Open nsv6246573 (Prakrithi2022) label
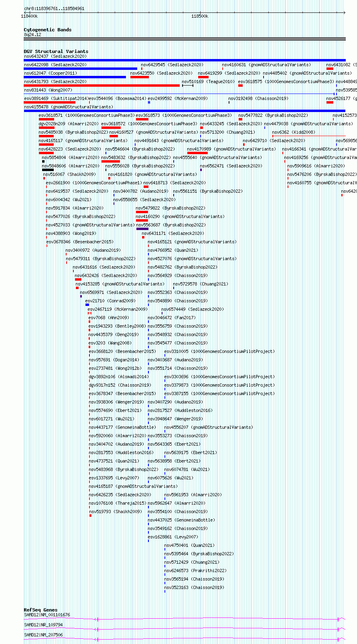The image size is (357, 644). tap(195, 571)
